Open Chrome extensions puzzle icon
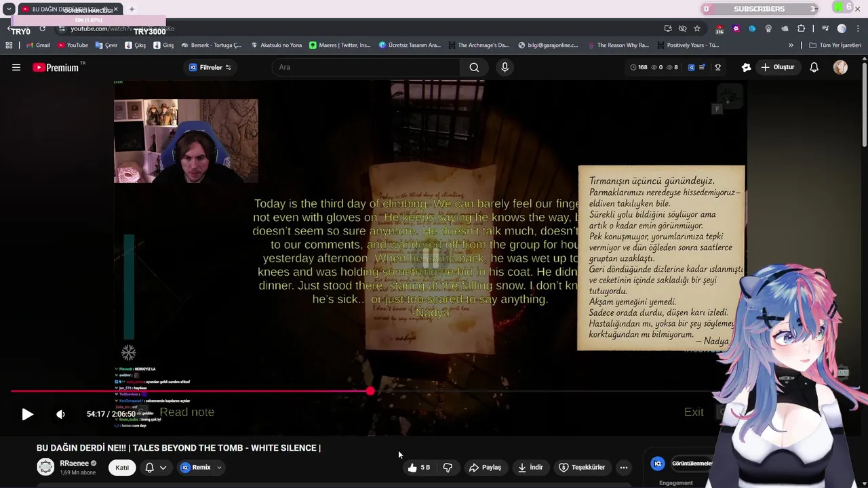Screen dimensions: 868x488 801,28
